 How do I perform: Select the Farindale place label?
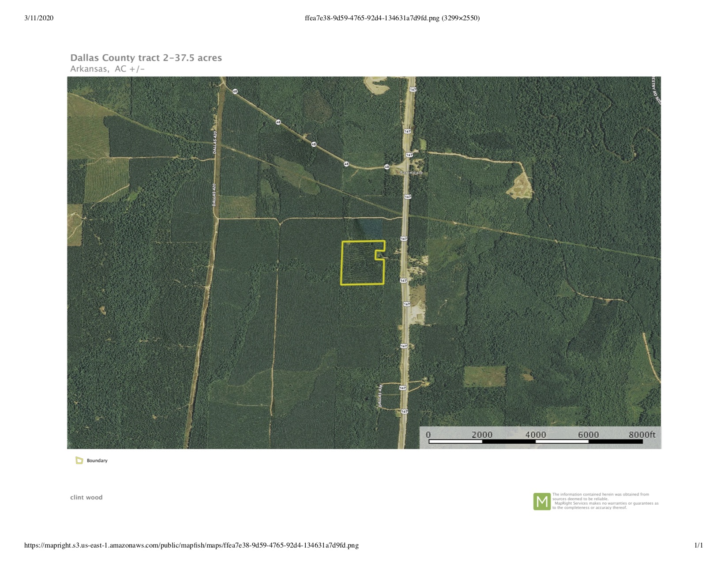coord(411,173)
